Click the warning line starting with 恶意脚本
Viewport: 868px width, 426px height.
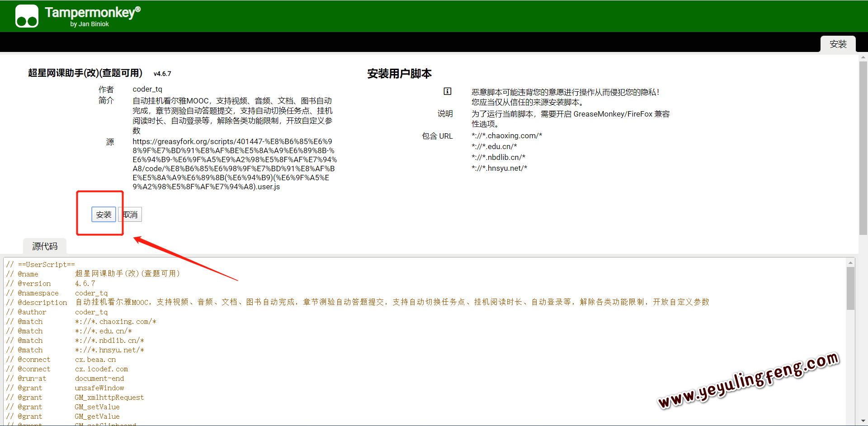click(565, 92)
